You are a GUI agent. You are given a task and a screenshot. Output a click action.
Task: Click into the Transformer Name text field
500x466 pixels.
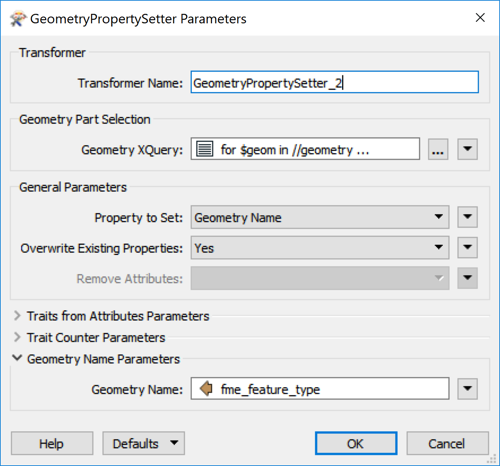click(335, 82)
